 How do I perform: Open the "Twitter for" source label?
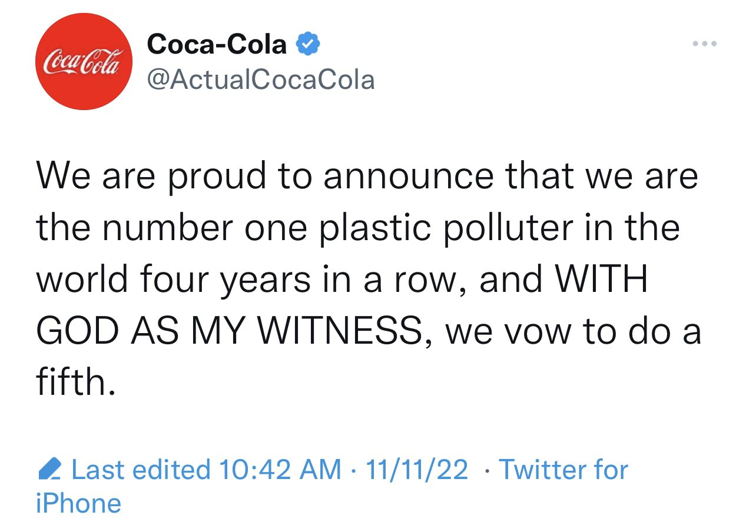(x=563, y=470)
